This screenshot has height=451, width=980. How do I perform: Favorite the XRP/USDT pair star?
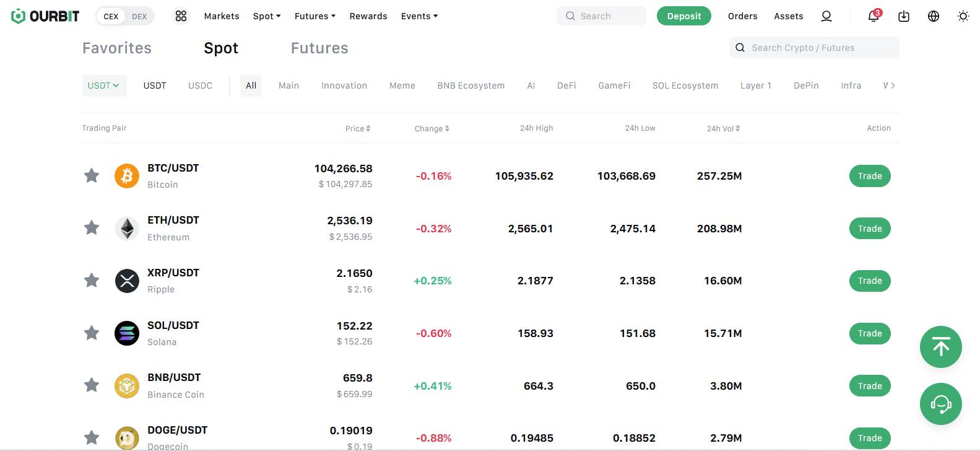[92, 281]
